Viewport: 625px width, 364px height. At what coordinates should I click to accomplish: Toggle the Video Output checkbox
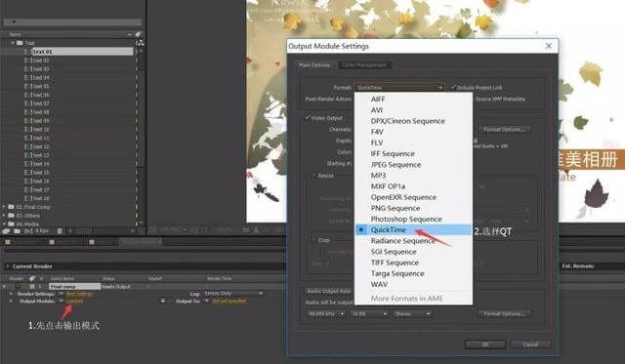308,118
